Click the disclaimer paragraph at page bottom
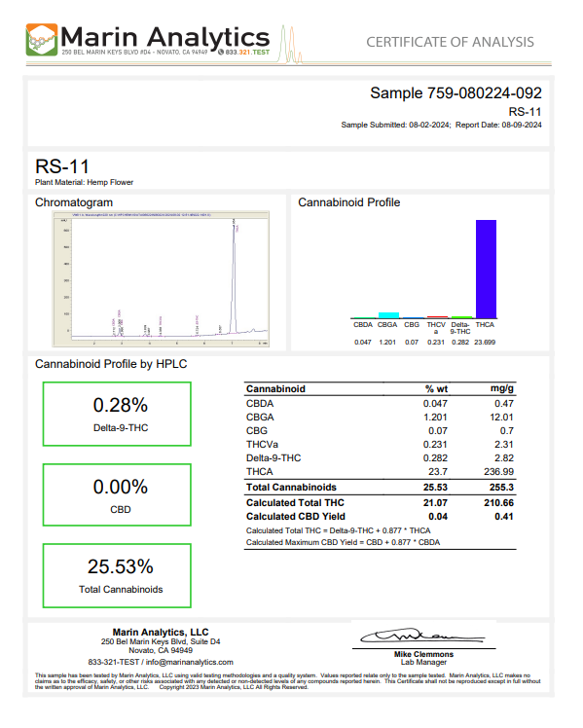The image size is (583, 728). (x=288, y=681)
